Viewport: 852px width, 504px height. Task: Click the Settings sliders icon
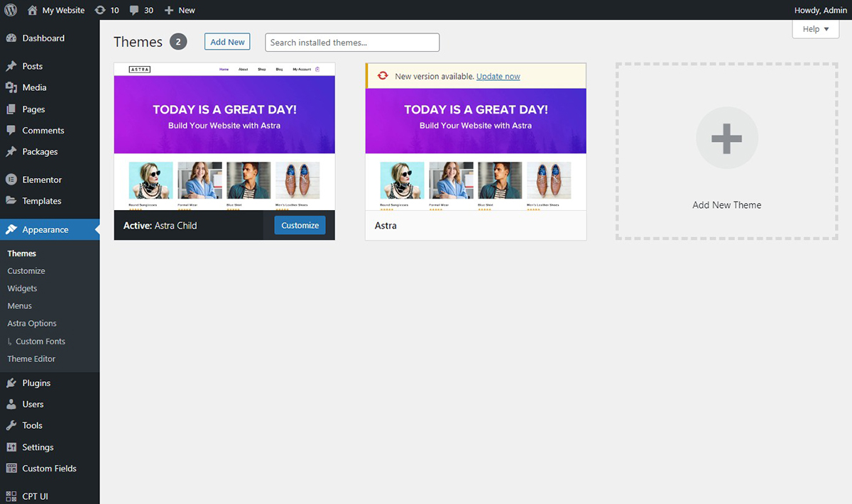click(x=11, y=447)
